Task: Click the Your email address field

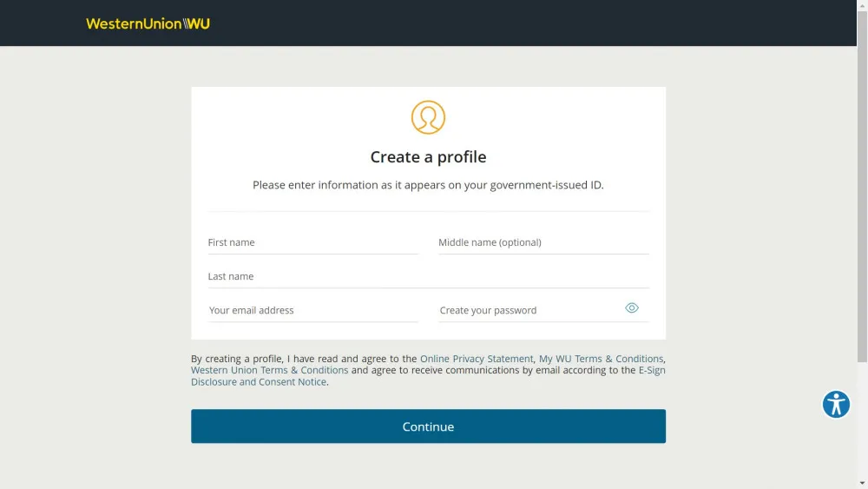Action: coord(312,310)
